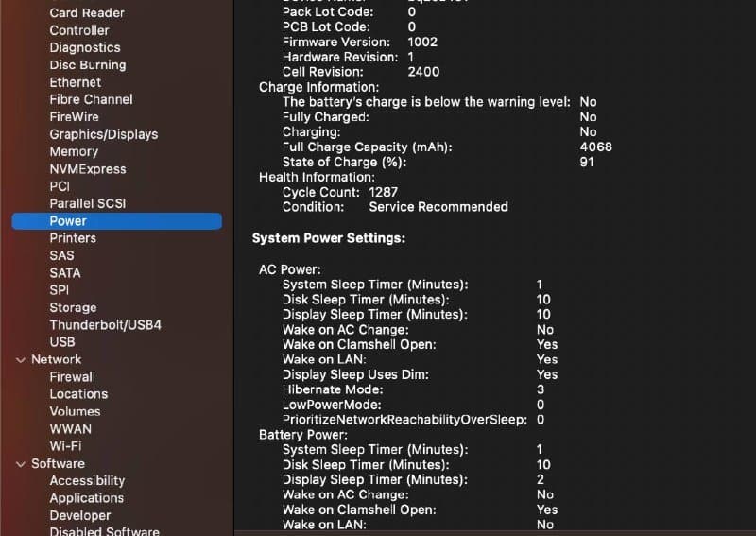This screenshot has height=536, width=756.
Task: Open the Printers sidebar entry
Action: 73,238
